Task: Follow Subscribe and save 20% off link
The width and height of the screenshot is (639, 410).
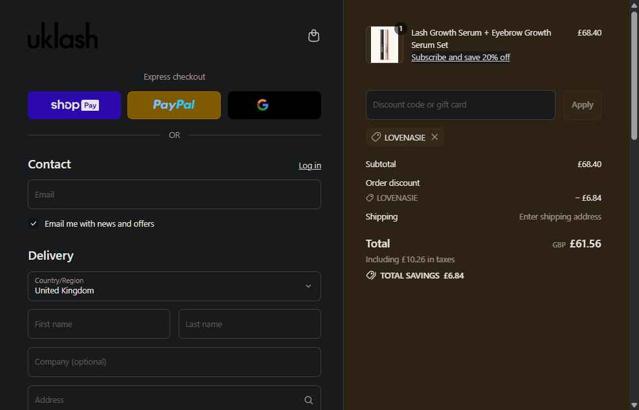Action: (x=461, y=57)
